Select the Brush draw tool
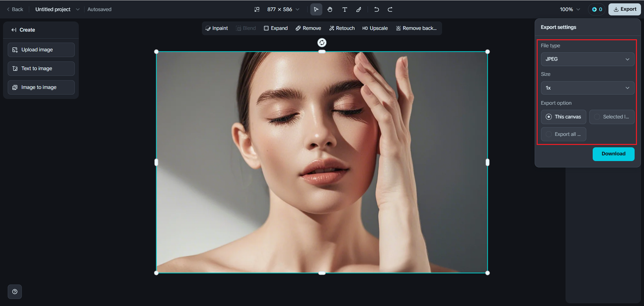This screenshot has height=306, width=644. (359, 9)
